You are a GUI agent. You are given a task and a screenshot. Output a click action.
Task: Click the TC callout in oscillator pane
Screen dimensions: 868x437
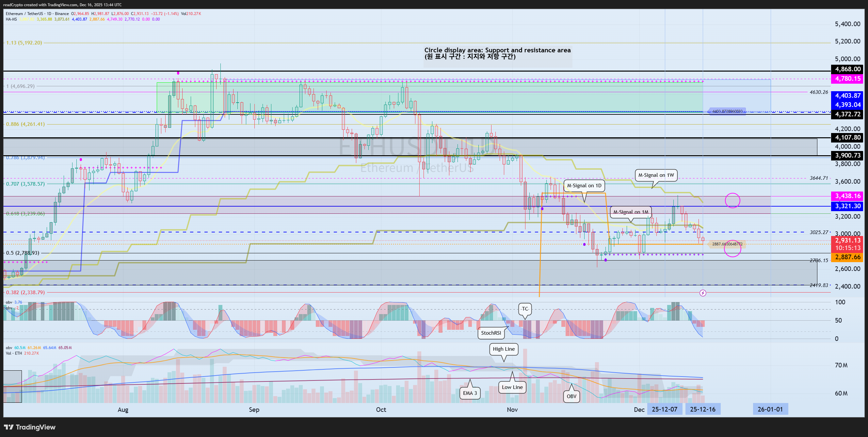[525, 309]
